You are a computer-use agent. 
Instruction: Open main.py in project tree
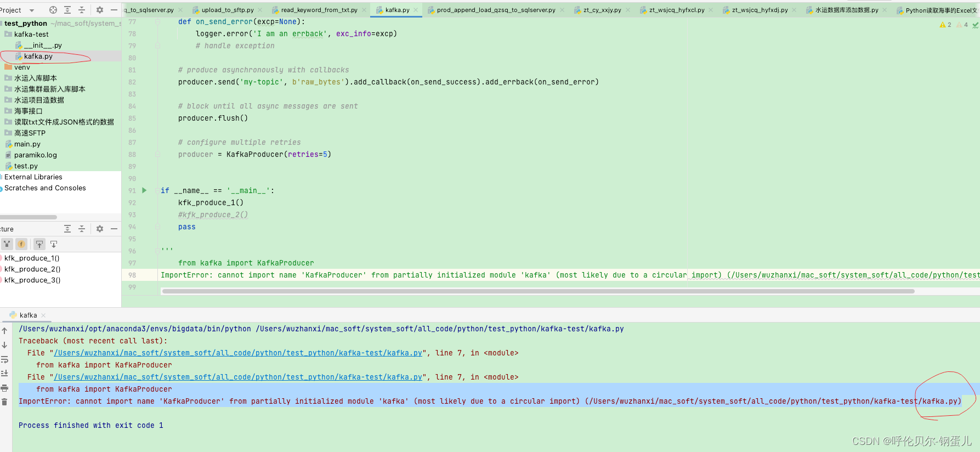coord(27,144)
